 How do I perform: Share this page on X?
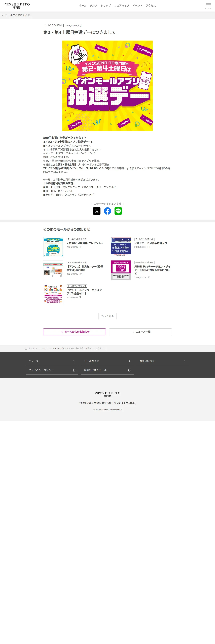pyautogui.click(x=97, y=211)
